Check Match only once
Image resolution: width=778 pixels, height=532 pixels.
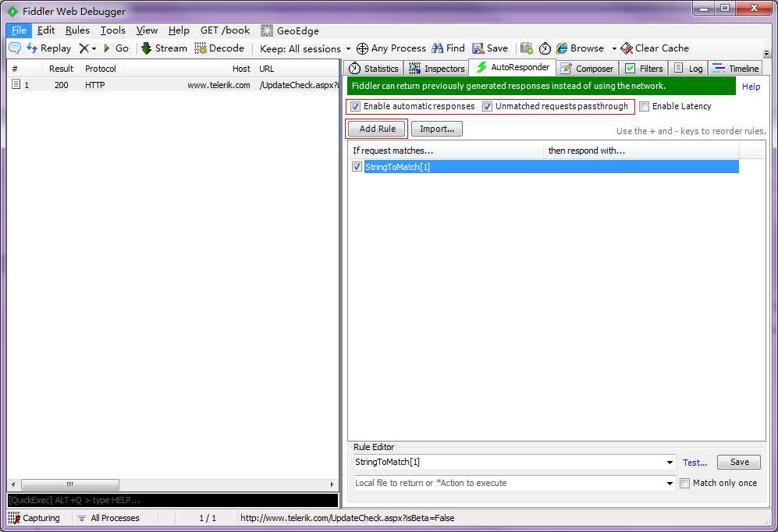684,483
